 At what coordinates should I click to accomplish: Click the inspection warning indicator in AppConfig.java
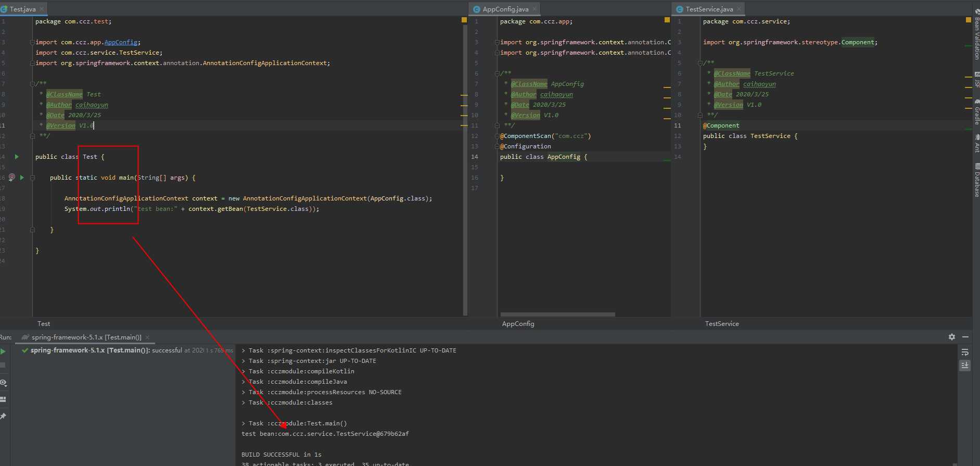[x=667, y=20]
